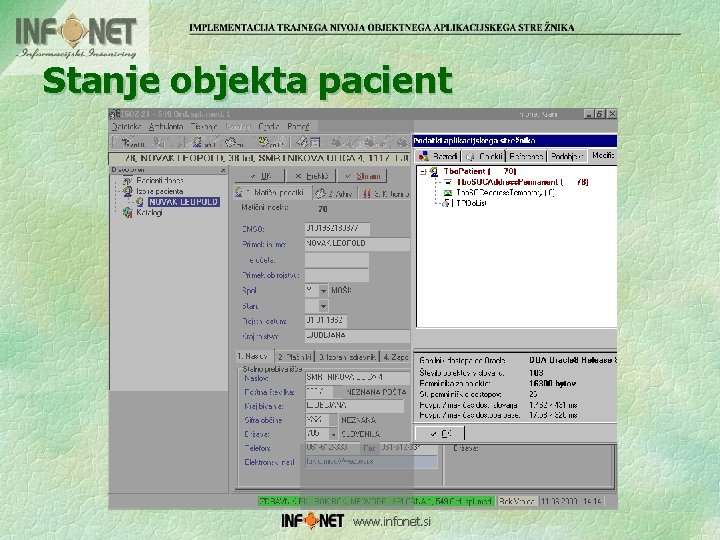Open the Država dropdown
The height and width of the screenshot is (540, 720).
(x=333, y=434)
